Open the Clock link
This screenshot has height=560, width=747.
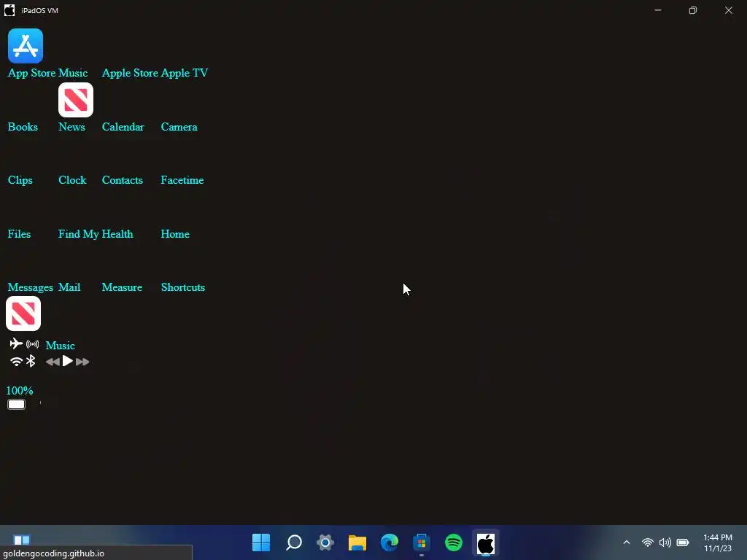point(72,180)
